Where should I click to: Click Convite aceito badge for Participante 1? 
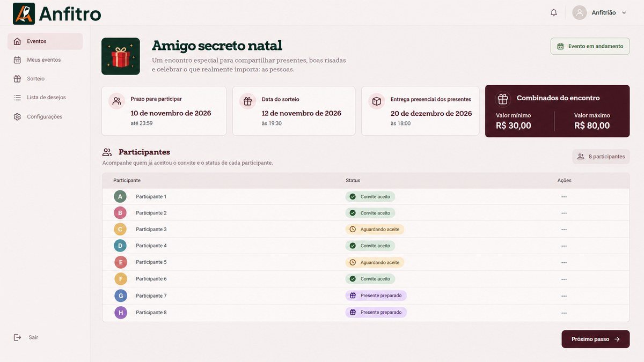coord(370,197)
